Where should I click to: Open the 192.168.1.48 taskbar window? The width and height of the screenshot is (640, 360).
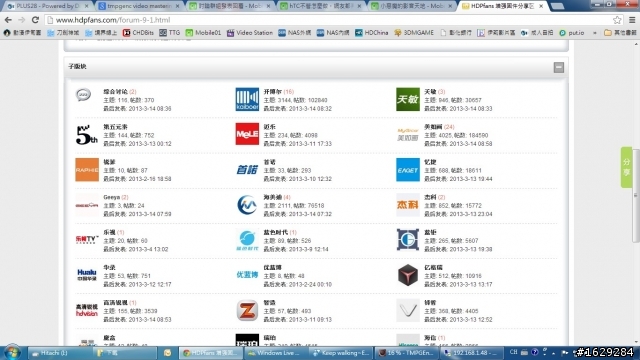pos(471,353)
